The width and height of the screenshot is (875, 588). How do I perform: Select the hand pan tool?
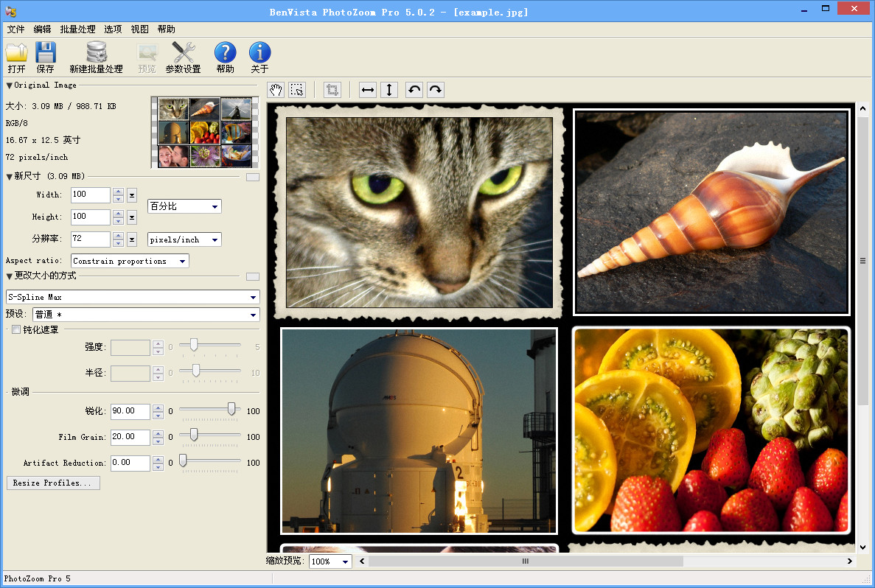click(x=276, y=90)
